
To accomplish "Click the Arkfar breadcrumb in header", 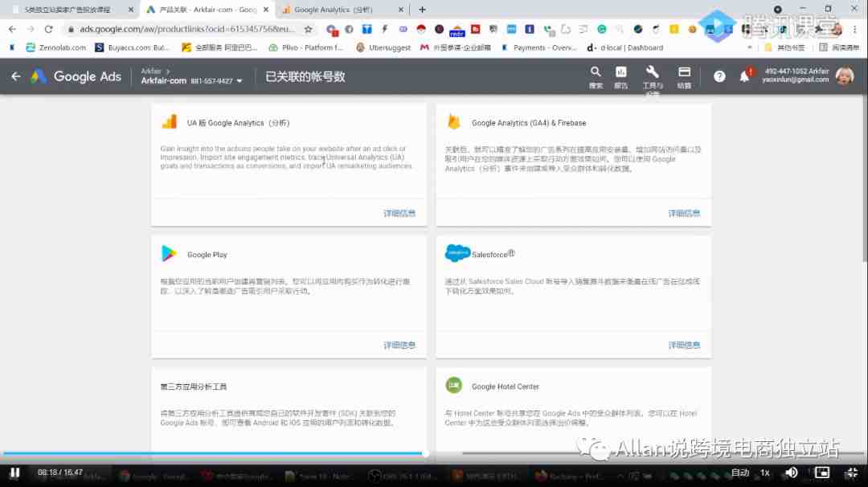I will (x=151, y=71).
